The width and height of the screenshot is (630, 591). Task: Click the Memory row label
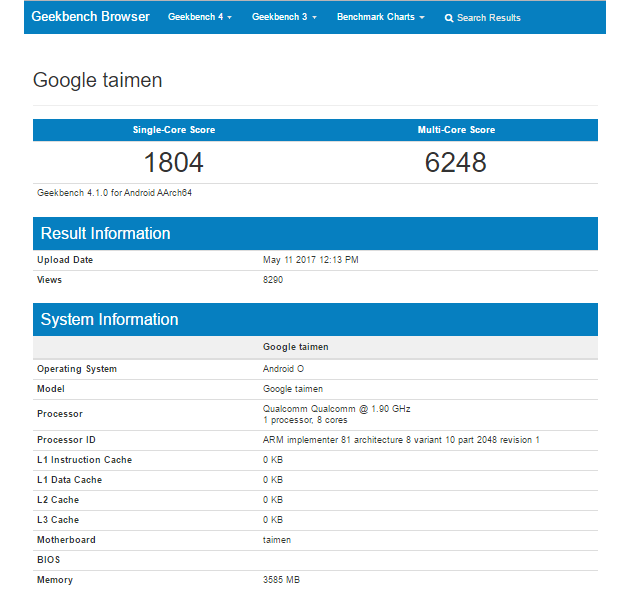pos(55,580)
